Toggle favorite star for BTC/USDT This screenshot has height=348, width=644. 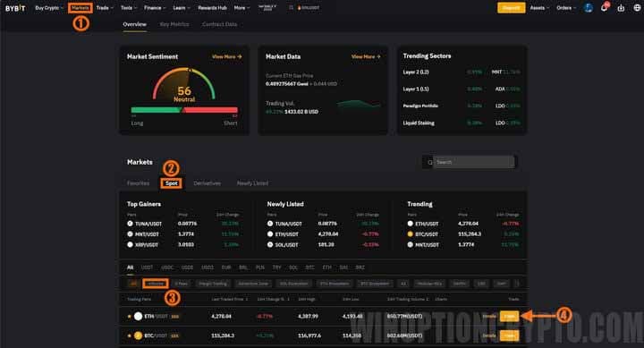point(130,335)
